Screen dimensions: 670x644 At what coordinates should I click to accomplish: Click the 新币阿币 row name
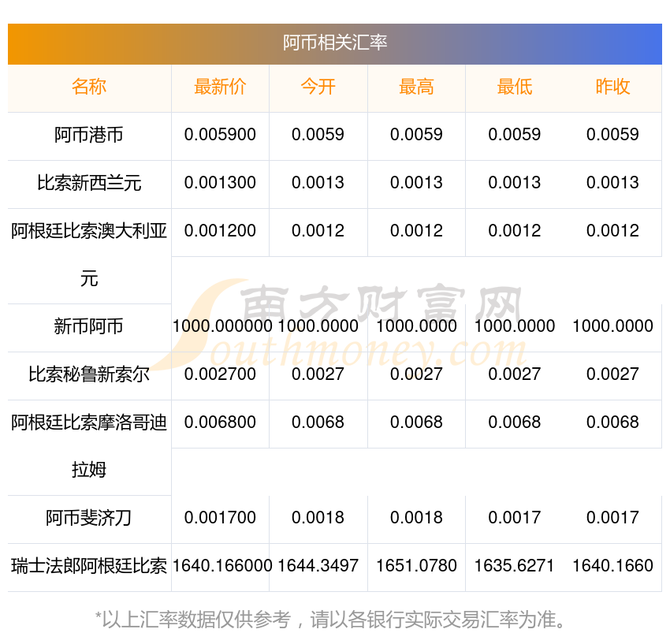[89, 326]
